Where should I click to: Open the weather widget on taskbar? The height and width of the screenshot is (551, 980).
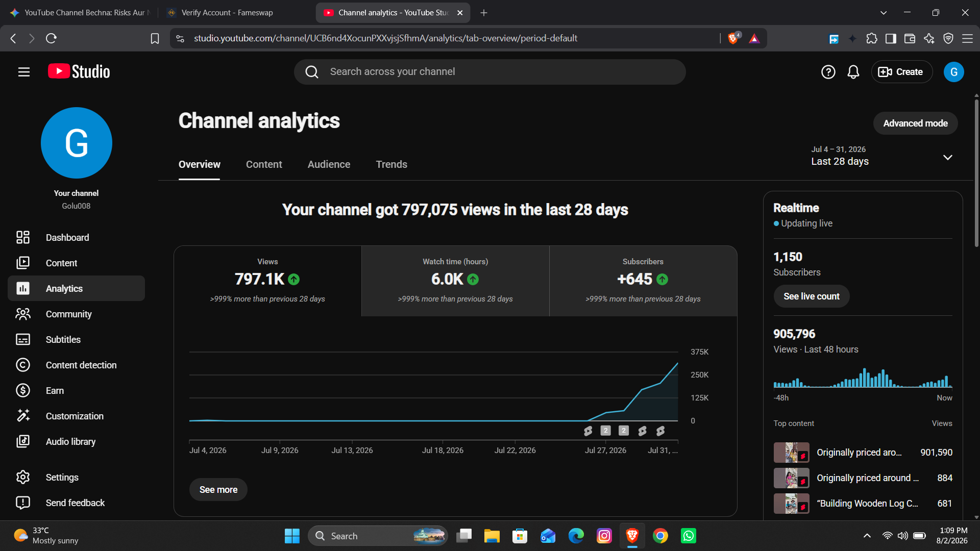tap(46, 536)
